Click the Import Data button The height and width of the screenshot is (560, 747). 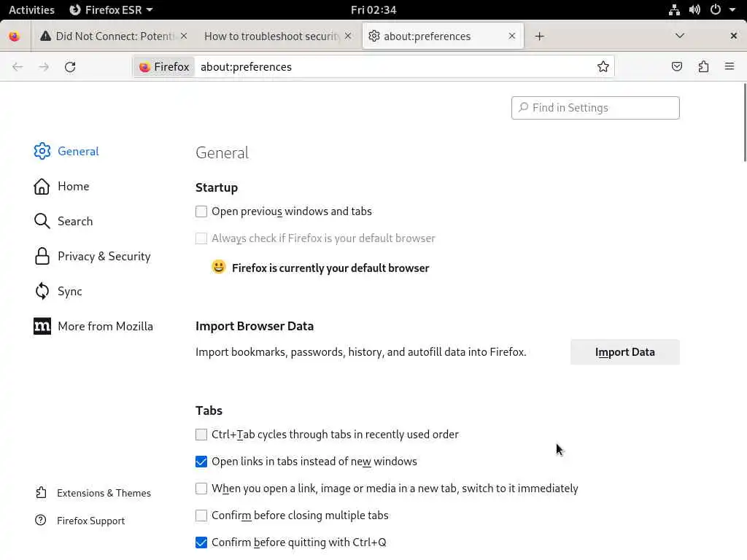point(624,352)
